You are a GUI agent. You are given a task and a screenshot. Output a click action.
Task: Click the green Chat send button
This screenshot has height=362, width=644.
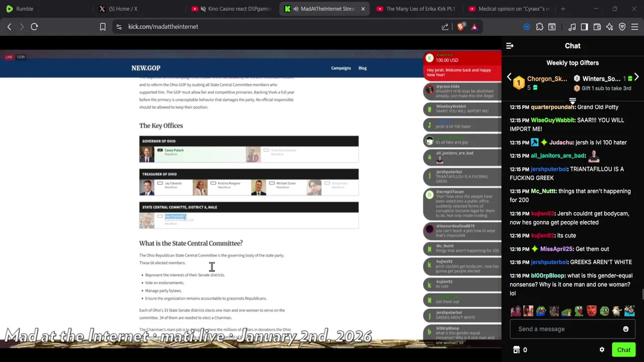click(624, 350)
